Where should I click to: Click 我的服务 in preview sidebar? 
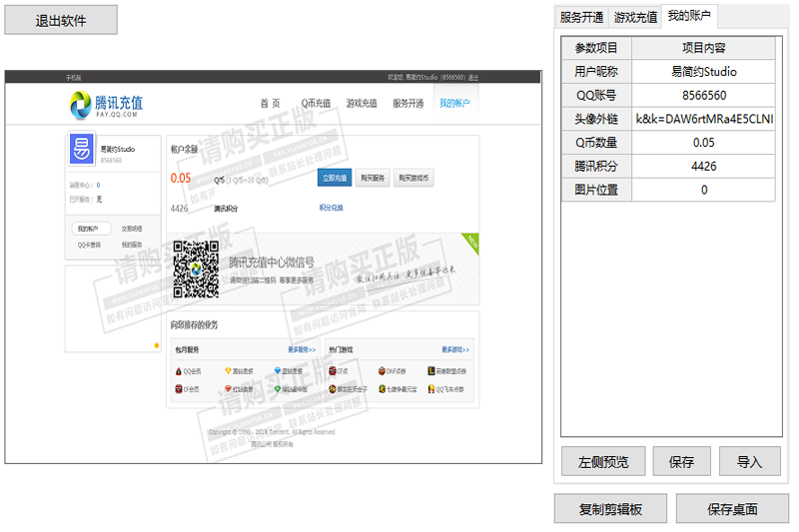(x=132, y=245)
